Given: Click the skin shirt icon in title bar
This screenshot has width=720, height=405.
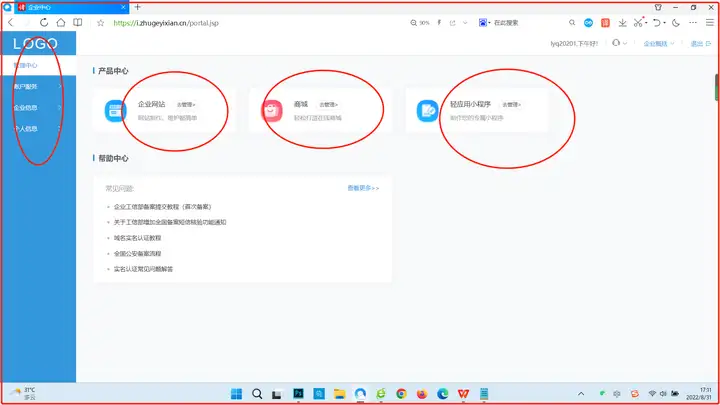Looking at the screenshot, I should [658, 7].
